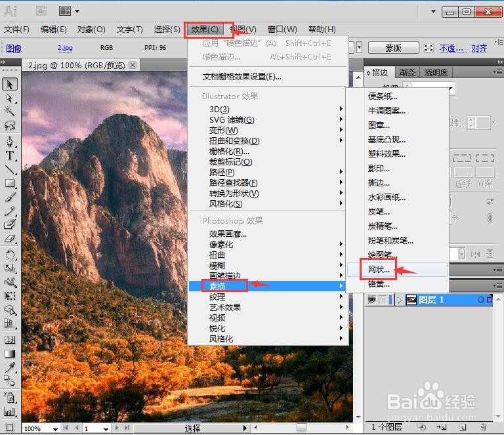
Task: Select the Warp tool
Action: 10,282
